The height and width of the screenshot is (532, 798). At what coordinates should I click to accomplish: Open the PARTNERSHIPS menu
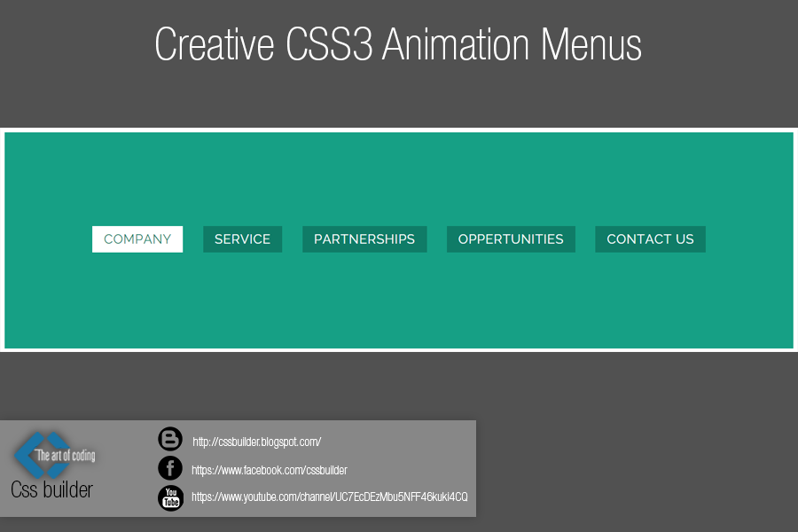pyautogui.click(x=364, y=239)
